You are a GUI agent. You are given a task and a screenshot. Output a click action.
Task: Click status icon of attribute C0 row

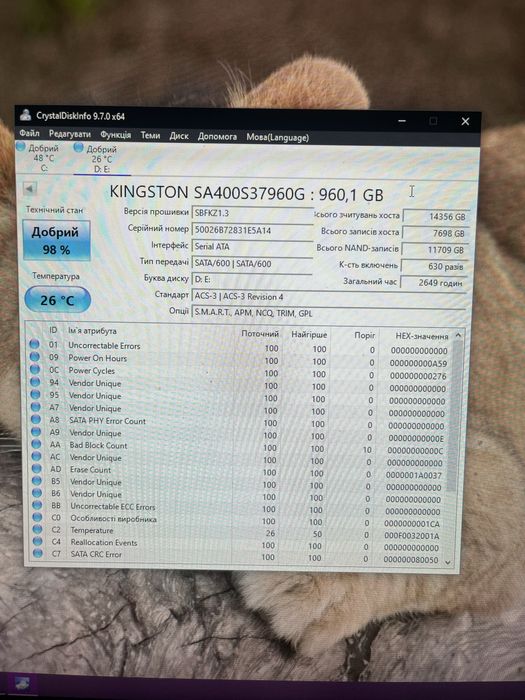tap(38, 517)
